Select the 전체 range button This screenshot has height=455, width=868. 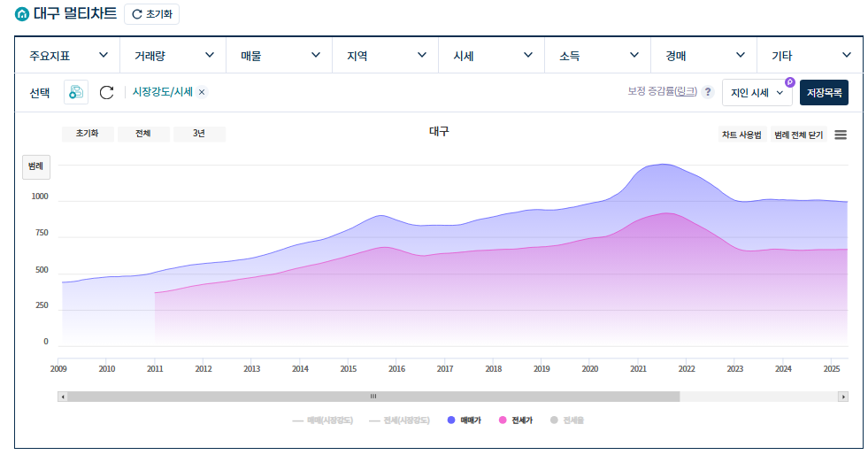[x=143, y=134]
